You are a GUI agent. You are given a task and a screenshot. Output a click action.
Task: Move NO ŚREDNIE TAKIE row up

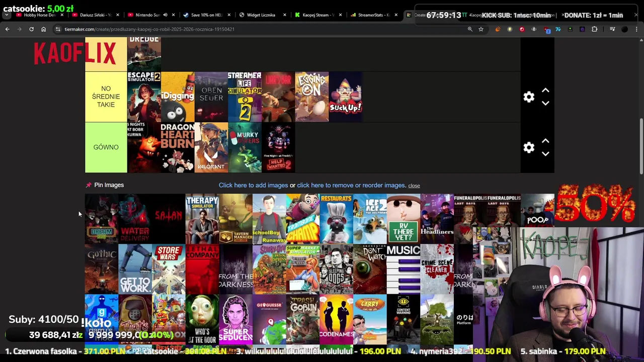click(545, 90)
